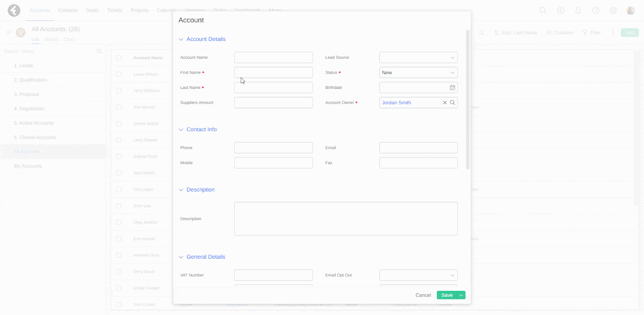Open the recent history clock icon
644x315 pixels.
pyautogui.click(x=596, y=10)
